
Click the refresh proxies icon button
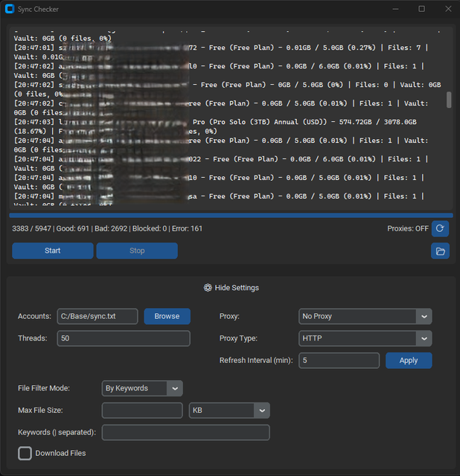[440, 229]
